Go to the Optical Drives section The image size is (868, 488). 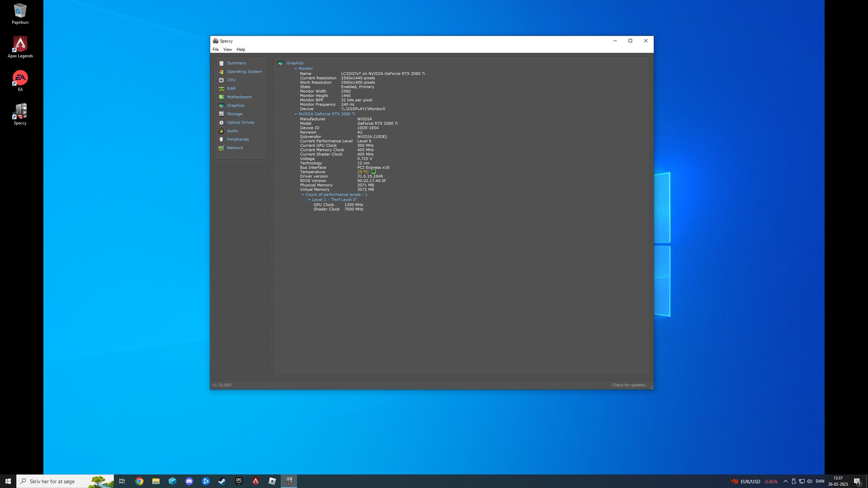(240, 122)
